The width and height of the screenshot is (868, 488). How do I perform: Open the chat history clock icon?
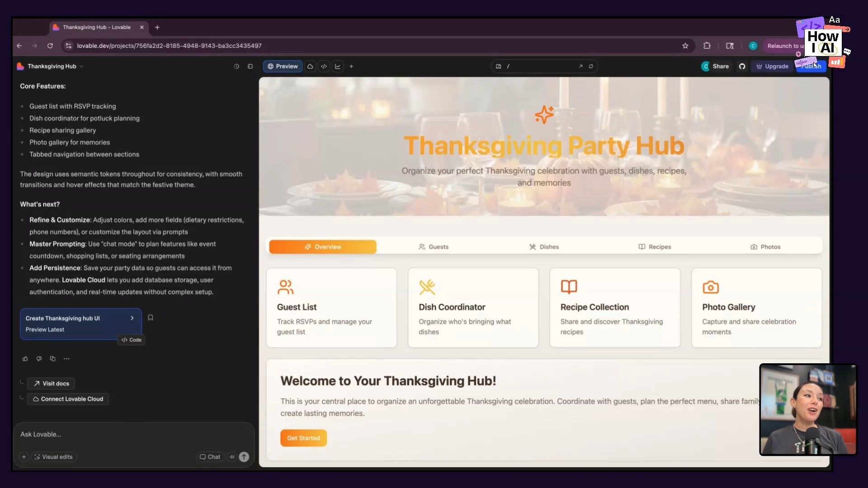coord(236,66)
